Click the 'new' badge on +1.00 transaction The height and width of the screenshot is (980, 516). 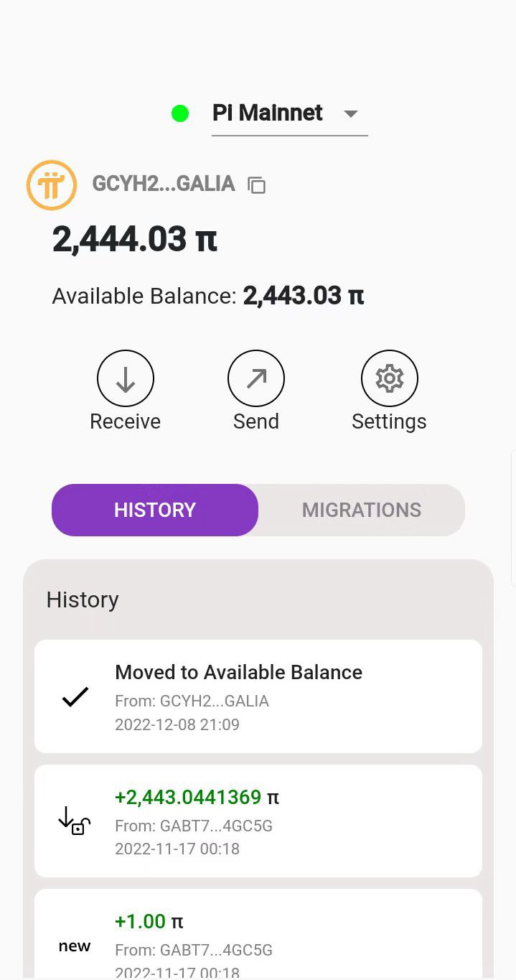point(75,946)
